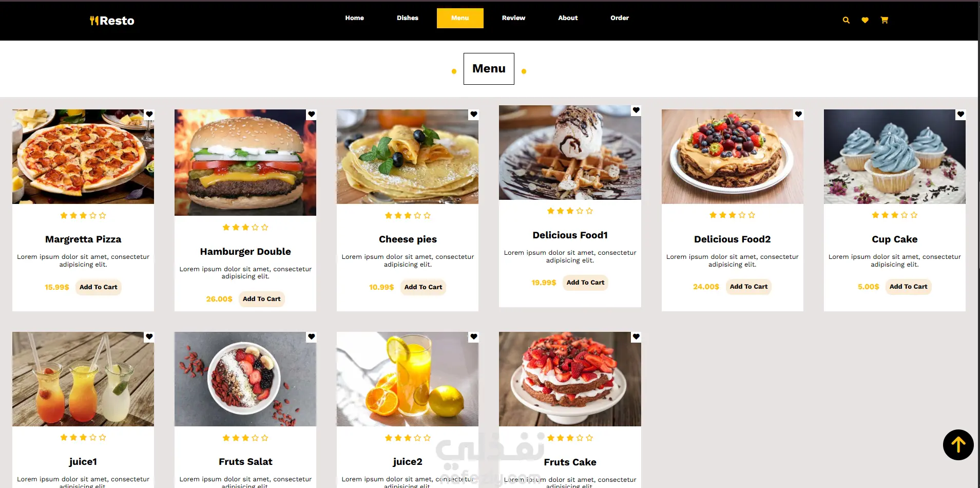
Task: Go to the Dishes nav item
Action: pos(408,18)
